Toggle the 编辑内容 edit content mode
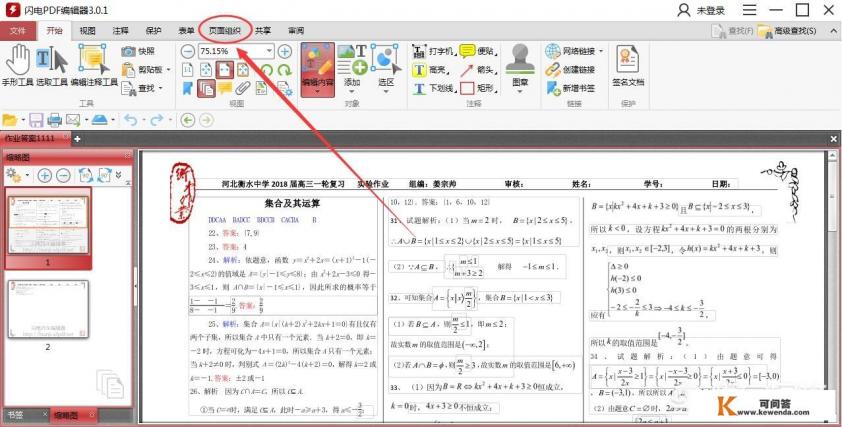 tap(317, 66)
